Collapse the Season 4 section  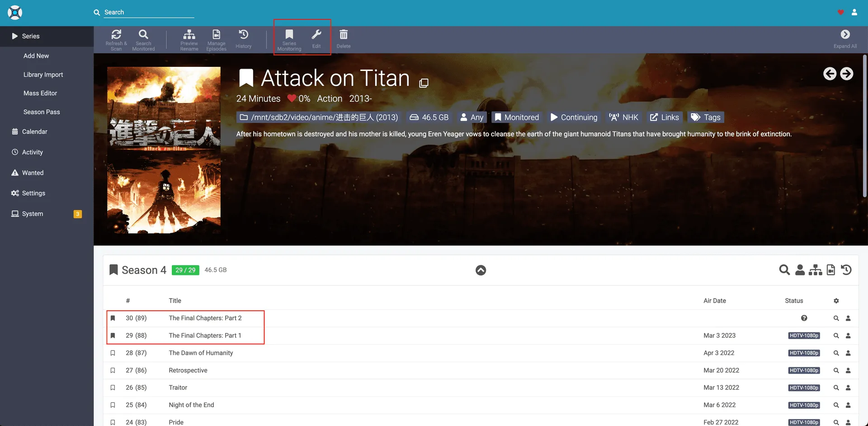[x=481, y=270]
